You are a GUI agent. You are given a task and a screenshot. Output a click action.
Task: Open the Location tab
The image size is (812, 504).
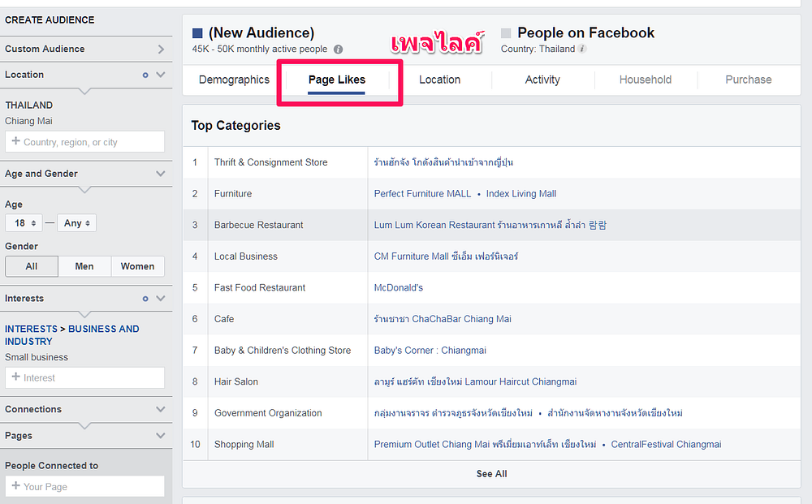click(439, 80)
